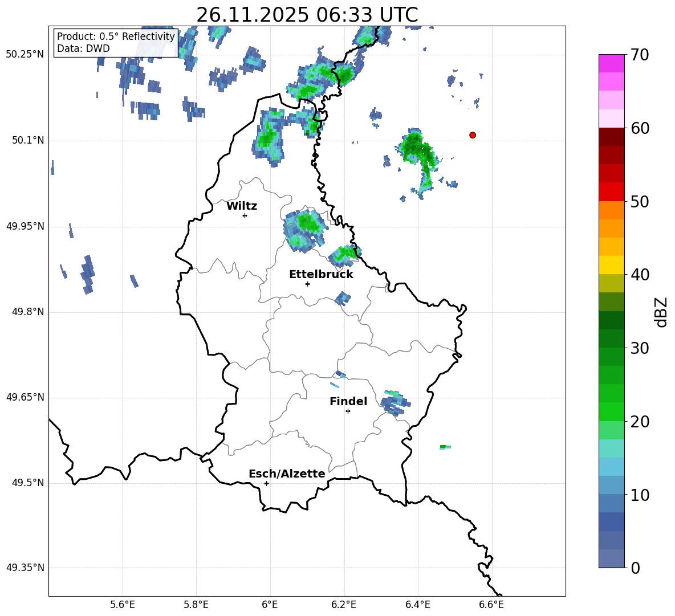Viewport: 675px width, 616px height.
Task: Click the 49.65°N latitude label
Action: (x=25, y=397)
